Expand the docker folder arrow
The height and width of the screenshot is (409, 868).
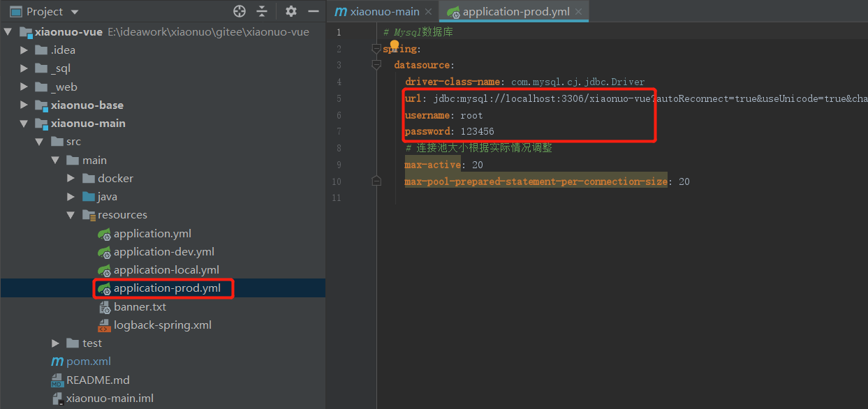pos(71,179)
